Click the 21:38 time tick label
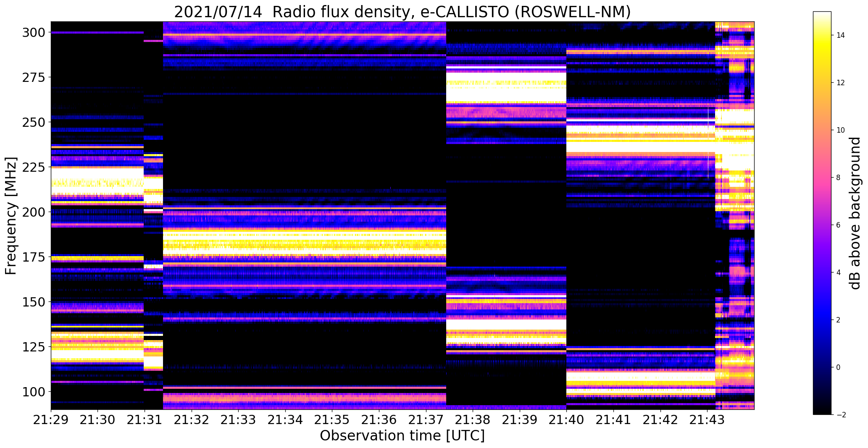Viewport: 868px width, 448px height. tap(473, 420)
